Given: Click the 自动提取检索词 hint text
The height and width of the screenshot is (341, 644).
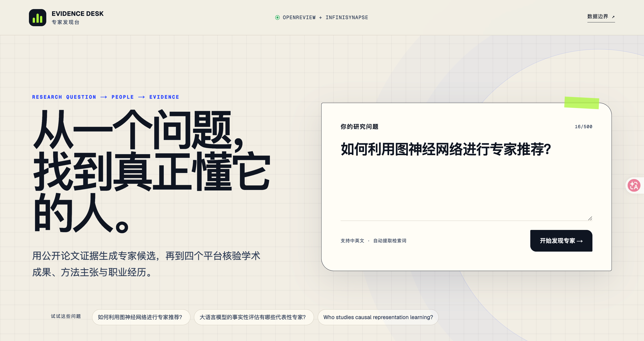Looking at the screenshot, I should tap(390, 241).
